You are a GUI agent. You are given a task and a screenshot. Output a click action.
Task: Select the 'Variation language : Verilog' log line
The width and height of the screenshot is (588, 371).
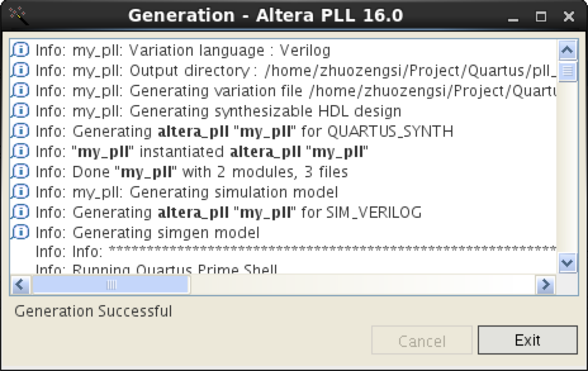click(x=183, y=51)
